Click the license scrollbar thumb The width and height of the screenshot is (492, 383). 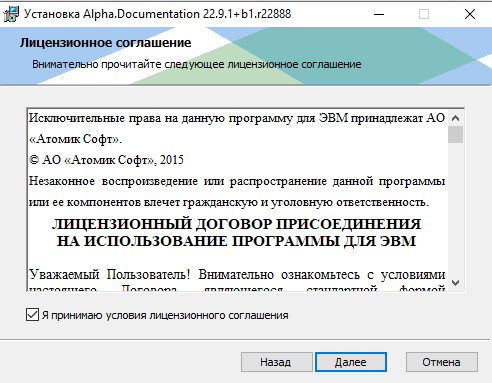(x=455, y=134)
